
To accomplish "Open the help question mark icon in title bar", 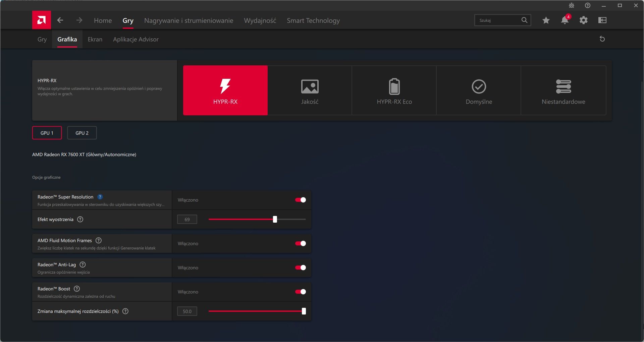I will (588, 5).
